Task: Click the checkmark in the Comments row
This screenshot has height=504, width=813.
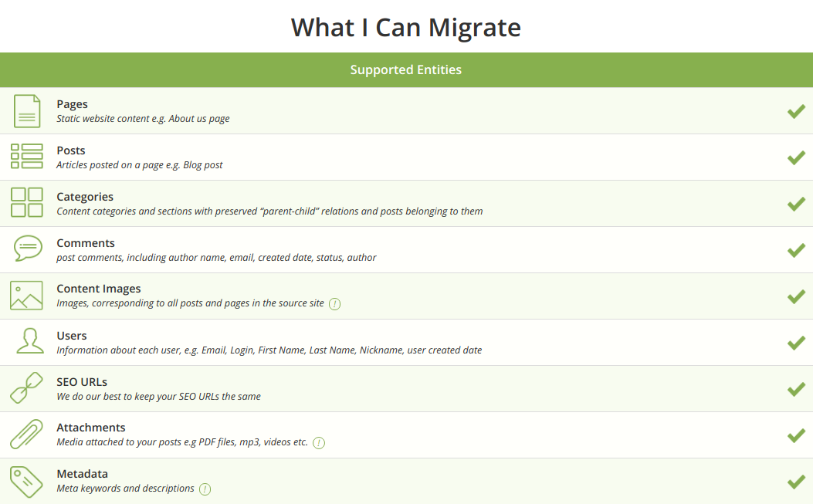Action: pos(796,250)
